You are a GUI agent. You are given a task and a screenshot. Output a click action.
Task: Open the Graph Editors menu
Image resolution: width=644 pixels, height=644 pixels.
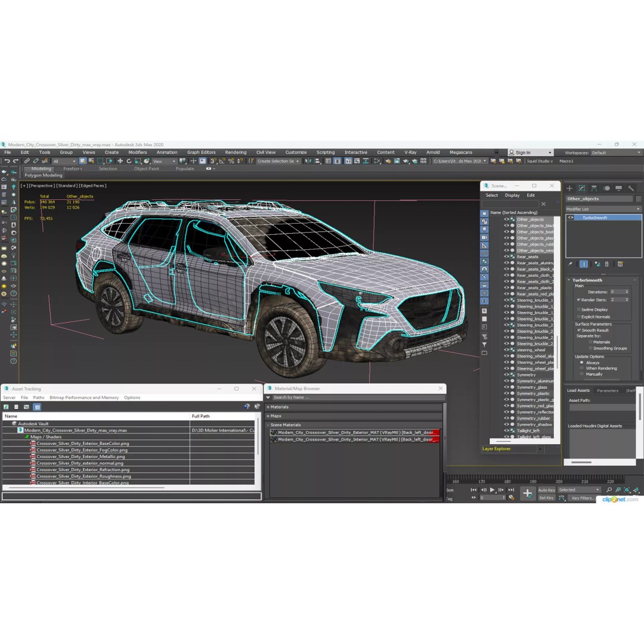pos(202,153)
